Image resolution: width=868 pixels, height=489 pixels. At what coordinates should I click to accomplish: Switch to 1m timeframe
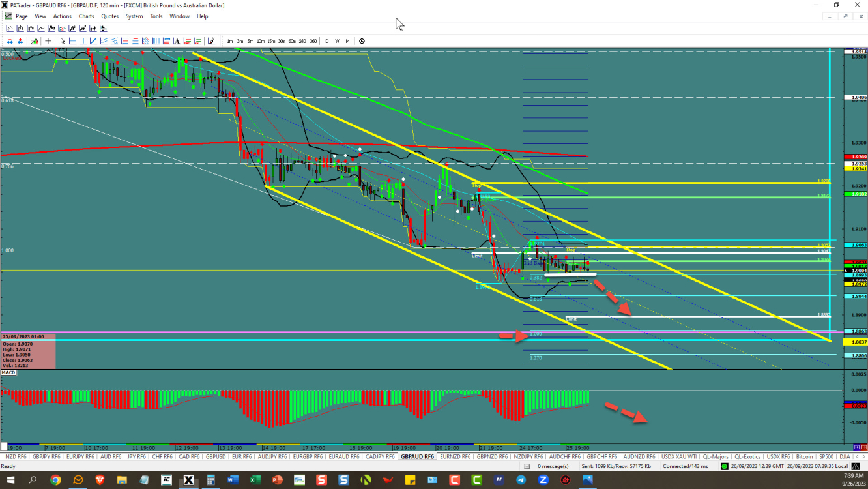pos(230,41)
